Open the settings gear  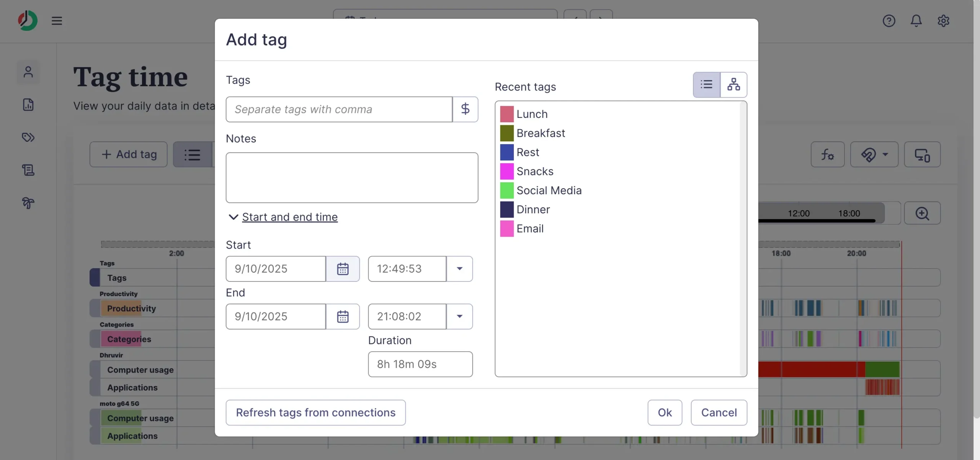943,21
